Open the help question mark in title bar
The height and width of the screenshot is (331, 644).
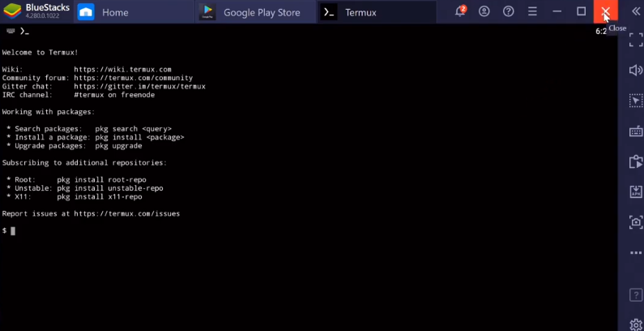tap(509, 11)
